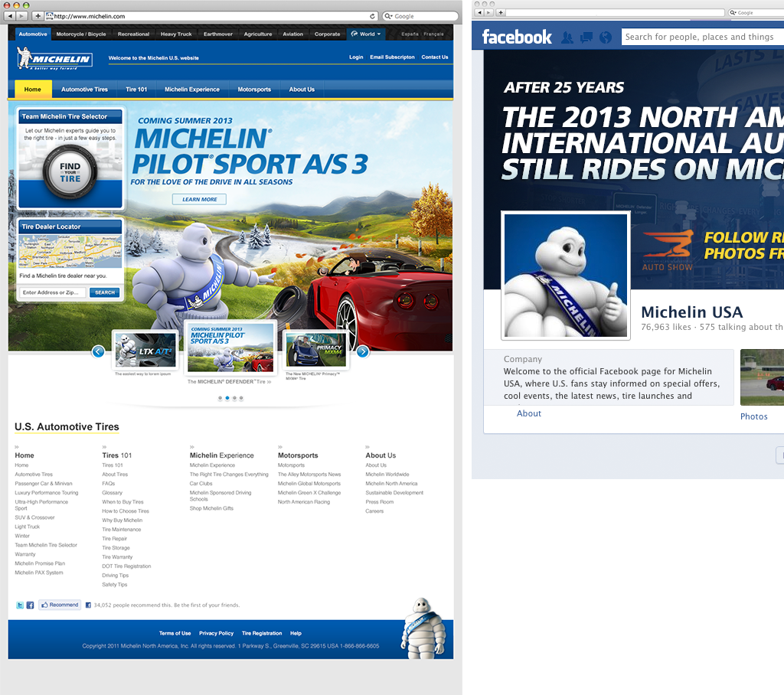Click the Find Your Tire wheel icon
The height and width of the screenshot is (695, 784).
point(70,172)
